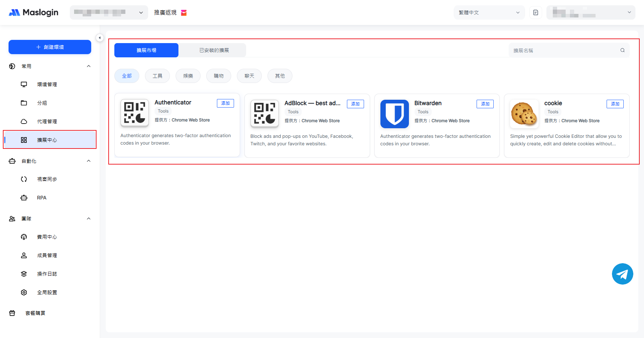This screenshot has width=644, height=338.
Task: Click the Maslogin logo
Action: click(33, 12)
